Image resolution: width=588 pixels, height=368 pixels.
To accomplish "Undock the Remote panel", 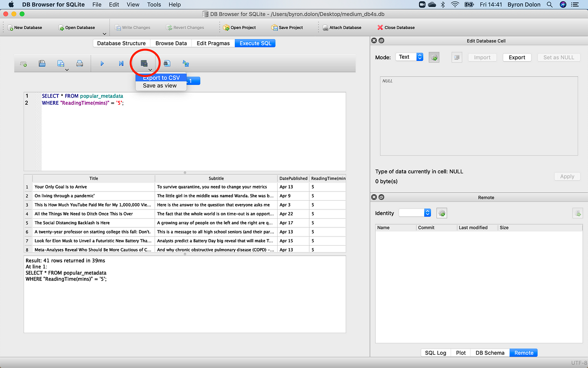I will tap(381, 197).
